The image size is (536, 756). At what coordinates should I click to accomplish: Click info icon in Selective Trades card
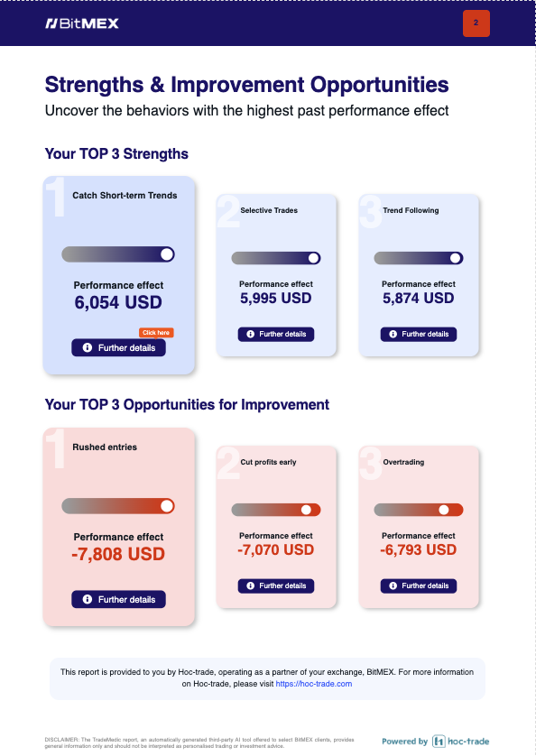pyautogui.click(x=250, y=334)
